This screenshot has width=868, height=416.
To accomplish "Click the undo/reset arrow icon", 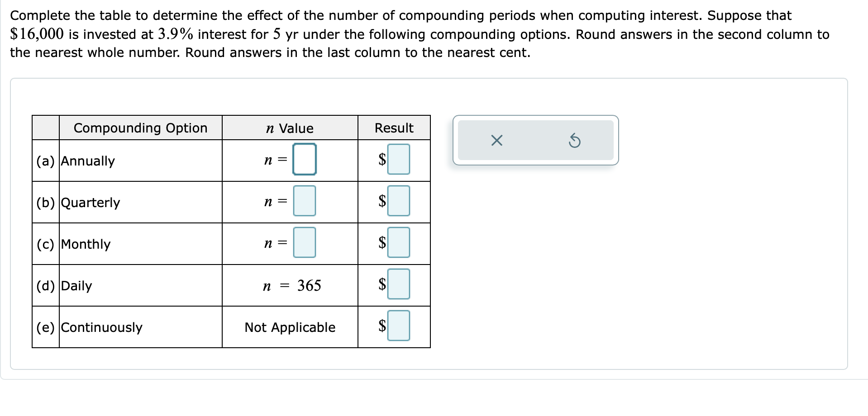I will click(x=575, y=141).
